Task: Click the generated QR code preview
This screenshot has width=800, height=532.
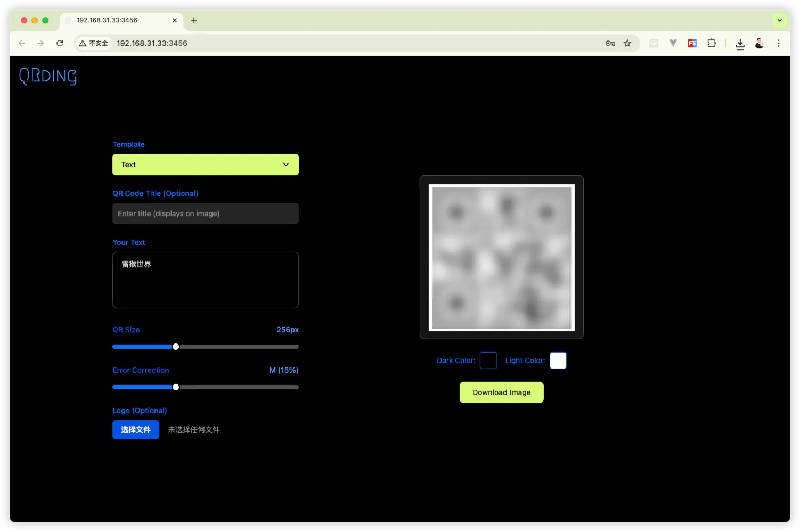Action: (502, 258)
